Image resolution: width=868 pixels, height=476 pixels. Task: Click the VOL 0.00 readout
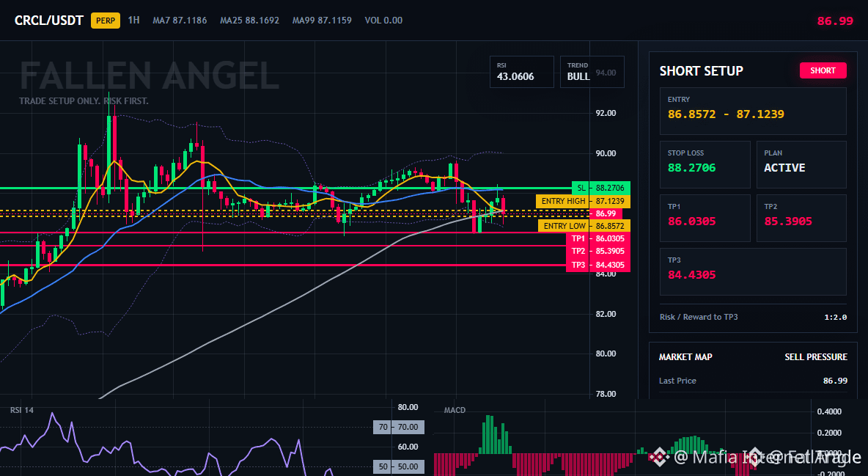point(383,21)
